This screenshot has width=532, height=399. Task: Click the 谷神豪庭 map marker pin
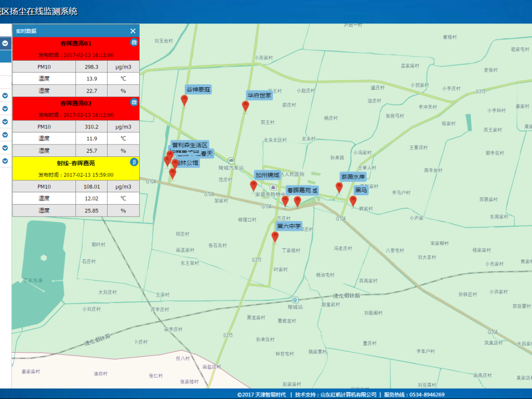[184, 100]
